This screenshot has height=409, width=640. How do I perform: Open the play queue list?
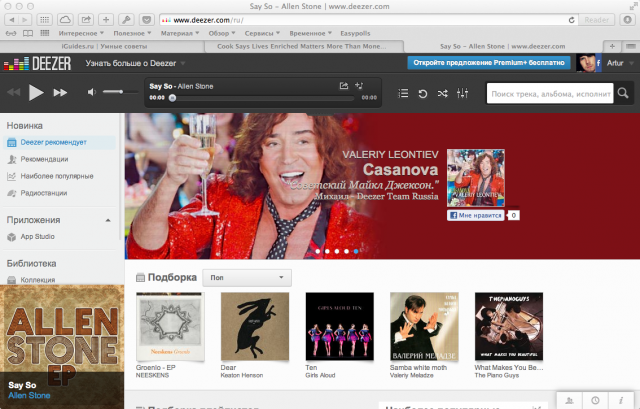403,93
